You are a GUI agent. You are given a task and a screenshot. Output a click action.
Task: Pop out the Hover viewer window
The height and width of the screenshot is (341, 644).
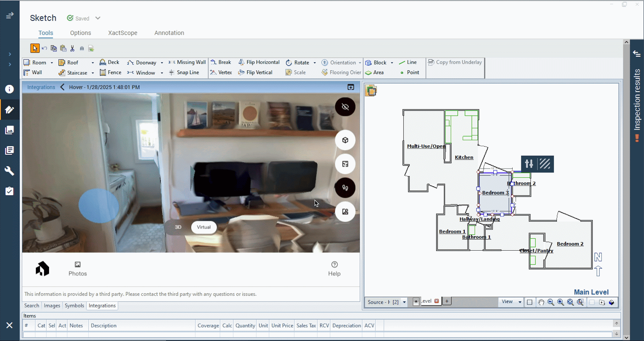pyautogui.click(x=351, y=87)
